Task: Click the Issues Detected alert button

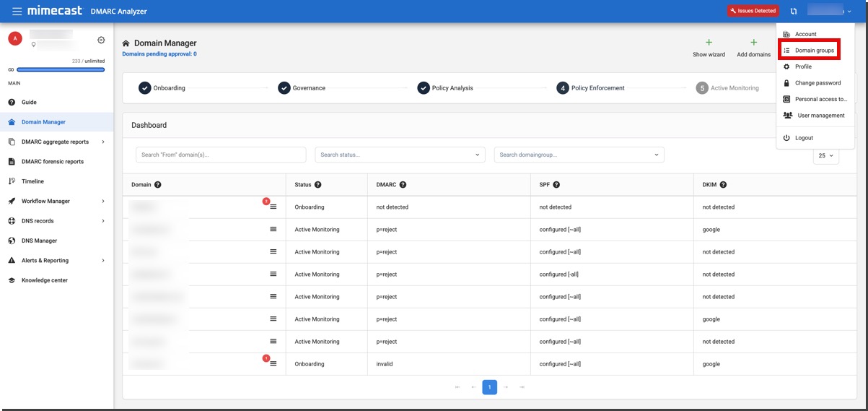Action: point(753,11)
